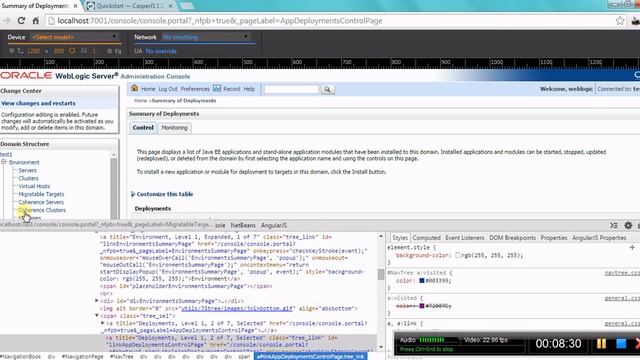This screenshot has width=640, height=360.
Task: Click the Home link in toolbar
Action: [x=148, y=89]
